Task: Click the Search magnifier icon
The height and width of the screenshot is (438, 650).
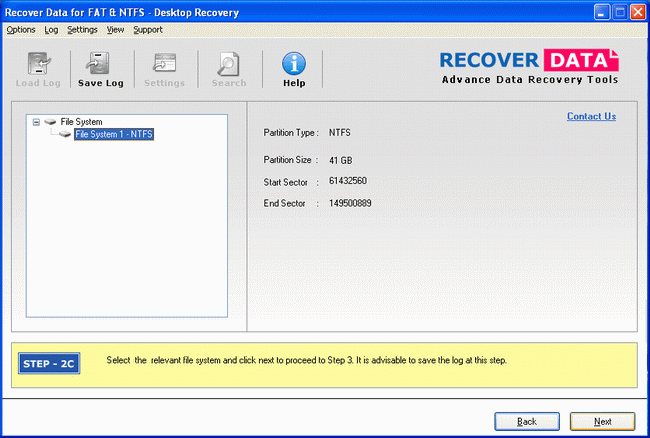Action: 228,64
